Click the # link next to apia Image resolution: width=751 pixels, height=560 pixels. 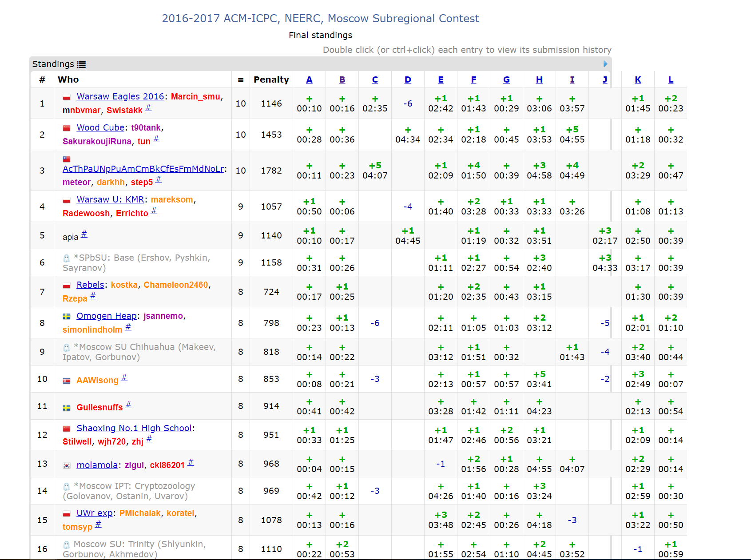click(84, 234)
